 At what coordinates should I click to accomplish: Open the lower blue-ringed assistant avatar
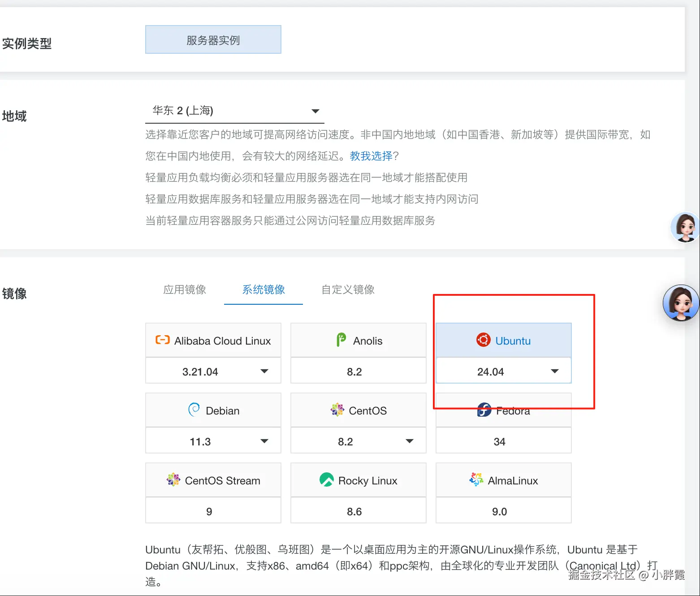[x=681, y=303]
